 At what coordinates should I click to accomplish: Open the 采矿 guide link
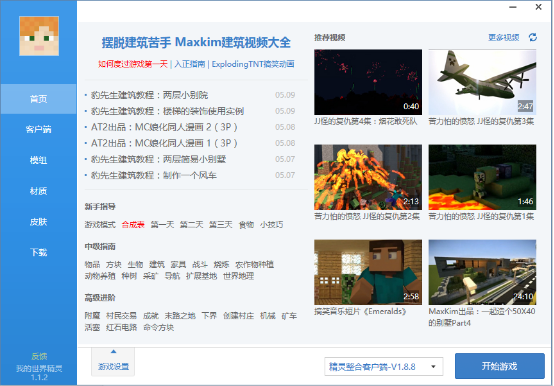[x=151, y=276]
